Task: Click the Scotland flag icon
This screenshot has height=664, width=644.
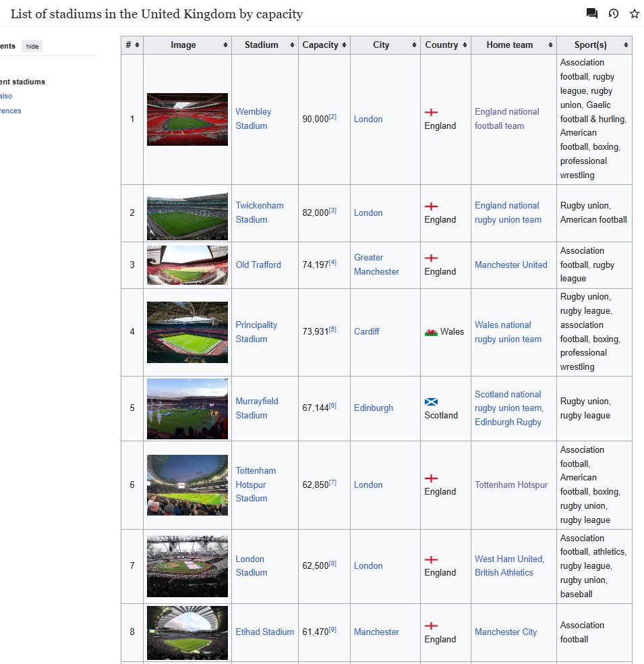Action: (x=431, y=402)
